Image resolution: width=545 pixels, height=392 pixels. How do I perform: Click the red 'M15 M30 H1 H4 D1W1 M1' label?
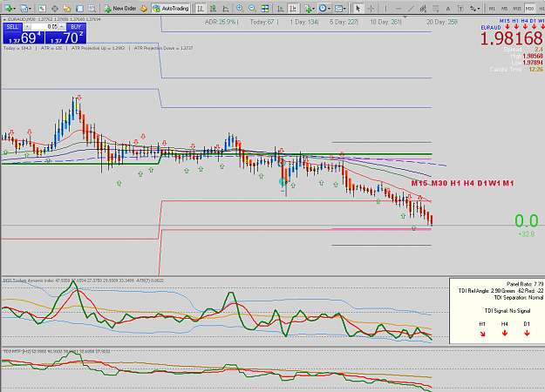pos(462,183)
